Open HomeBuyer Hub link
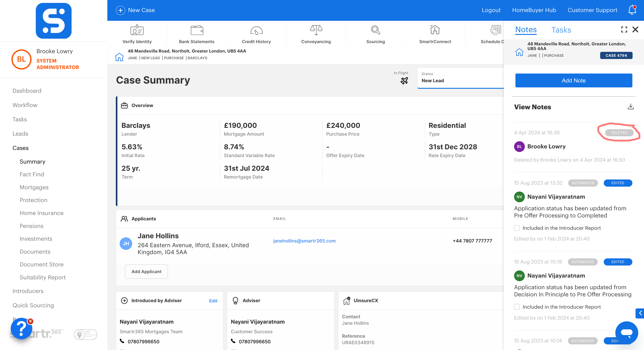Viewport: 644px width, 350px height. click(534, 10)
